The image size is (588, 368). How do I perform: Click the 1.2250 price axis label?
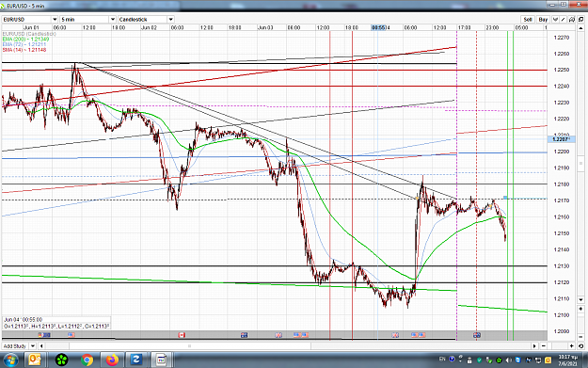tap(562, 70)
